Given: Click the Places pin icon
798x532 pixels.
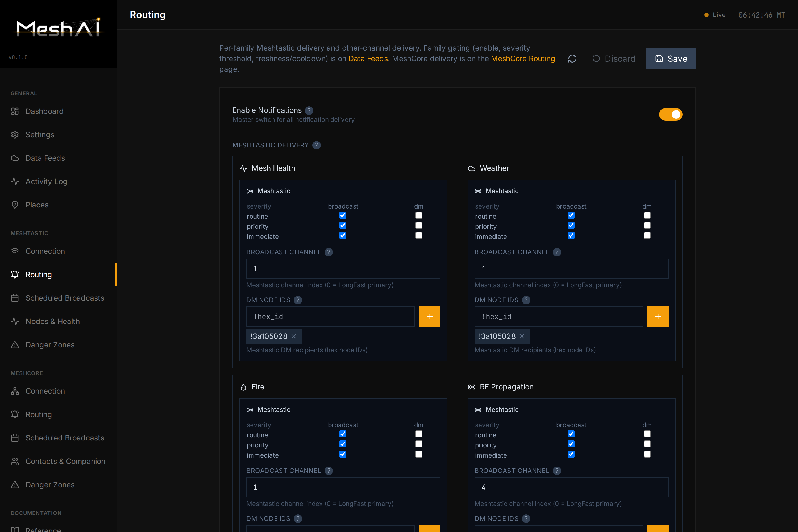Looking at the screenshot, I should pyautogui.click(x=15, y=205).
